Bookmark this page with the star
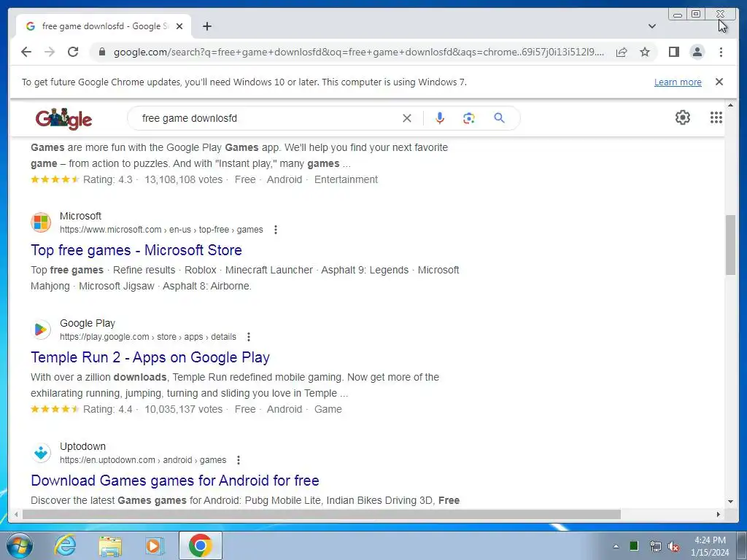747x560 pixels. 645,52
